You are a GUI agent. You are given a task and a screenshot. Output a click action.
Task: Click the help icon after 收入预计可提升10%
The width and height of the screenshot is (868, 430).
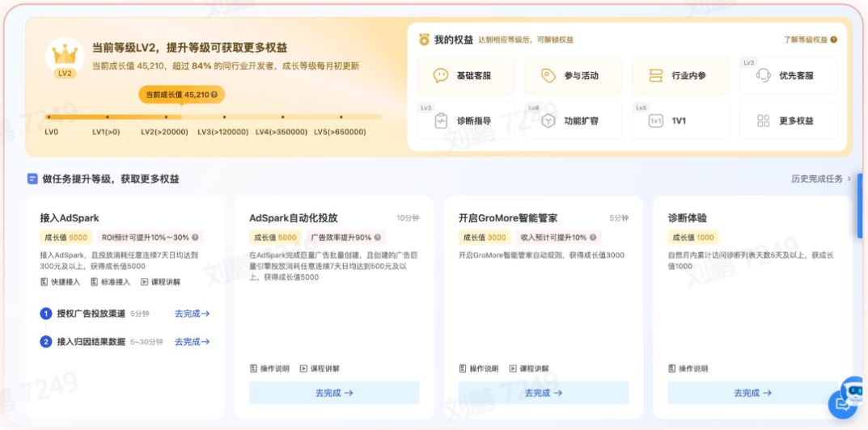click(592, 238)
